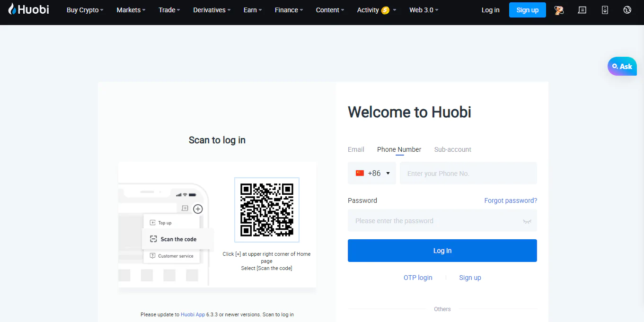The image size is (644, 322).
Task: Click Log in in the header
Action: [490, 10]
